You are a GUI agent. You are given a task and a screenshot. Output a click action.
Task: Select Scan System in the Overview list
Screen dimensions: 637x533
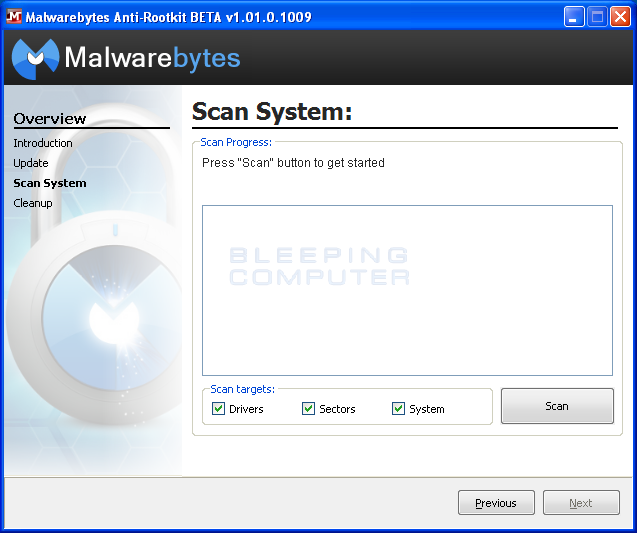50,183
